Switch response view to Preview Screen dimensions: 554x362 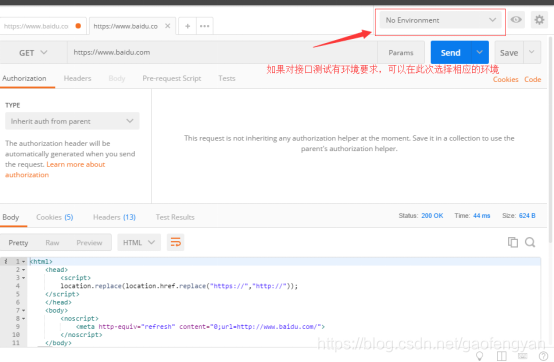point(89,243)
